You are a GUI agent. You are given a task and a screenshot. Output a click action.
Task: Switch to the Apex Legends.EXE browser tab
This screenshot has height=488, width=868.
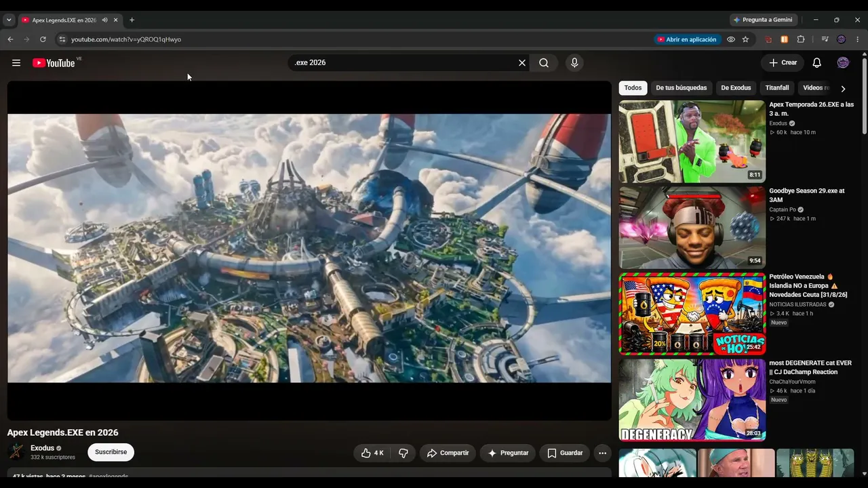pos(64,20)
